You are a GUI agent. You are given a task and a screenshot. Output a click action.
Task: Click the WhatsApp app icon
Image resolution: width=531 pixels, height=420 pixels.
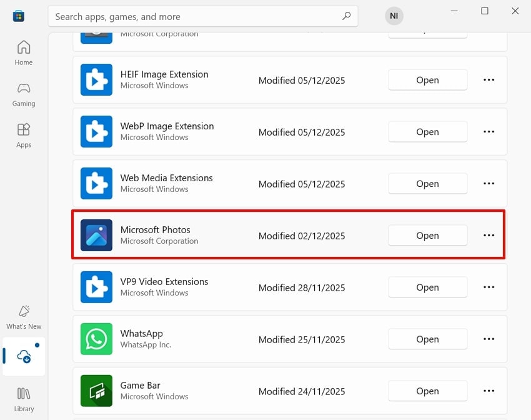click(96, 339)
